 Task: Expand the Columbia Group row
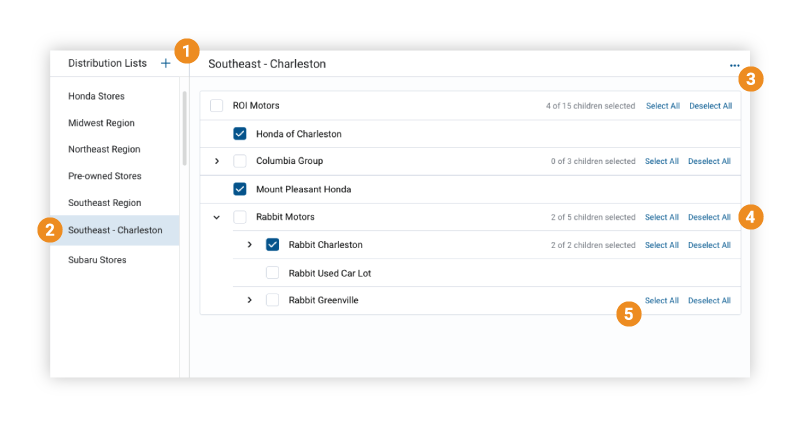(x=217, y=161)
